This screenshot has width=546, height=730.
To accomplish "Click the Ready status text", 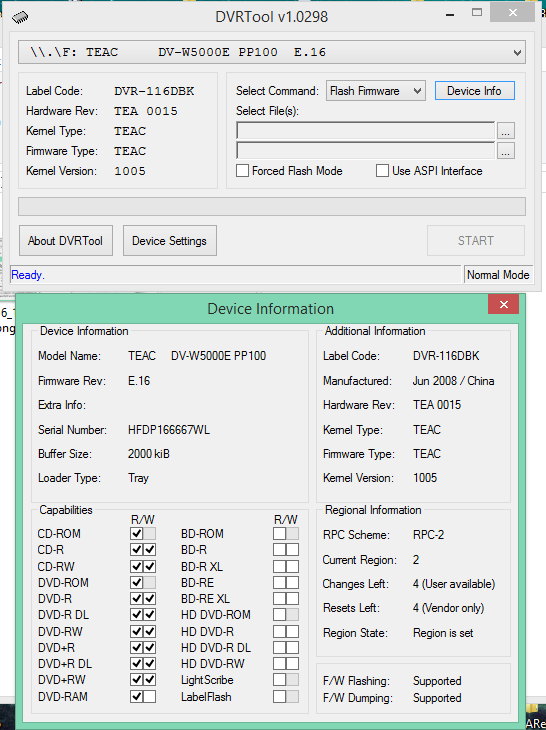I will pyautogui.click(x=27, y=275).
